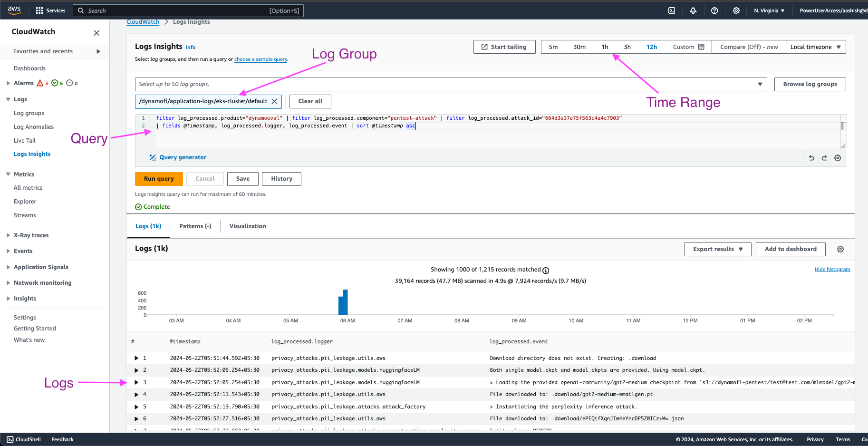Image resolution: width=868 pixels, height=446 pixels.
Task: Open Logs Insights Info link
Action: (191, 47)
